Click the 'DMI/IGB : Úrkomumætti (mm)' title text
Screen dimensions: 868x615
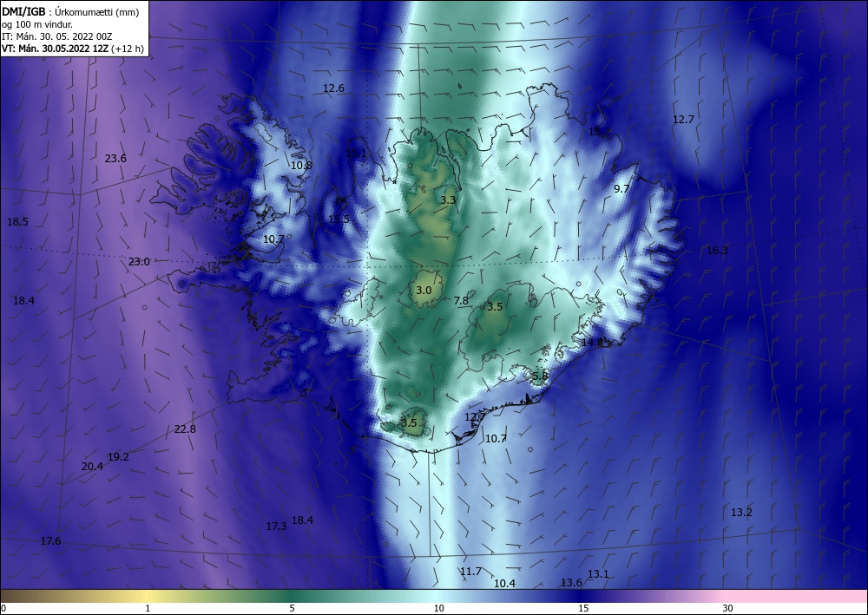pyautogui.click(x=71, y=11)
